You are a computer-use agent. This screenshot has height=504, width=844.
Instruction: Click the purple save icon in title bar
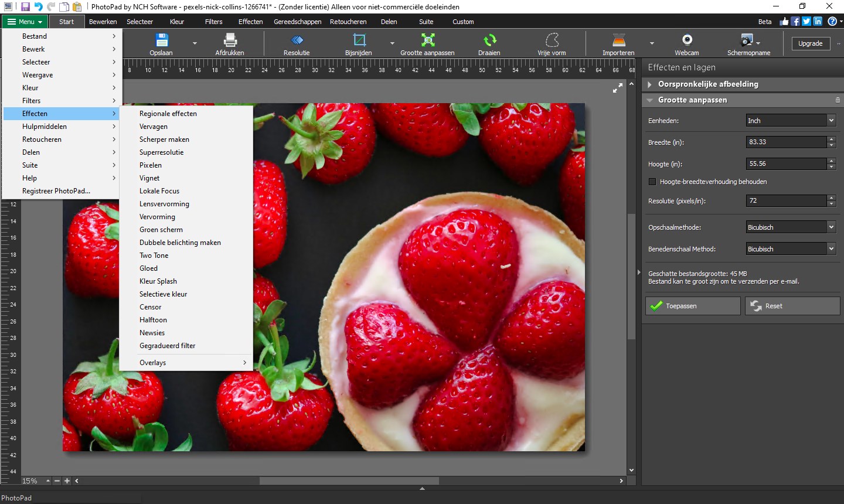tap(25, 6)
